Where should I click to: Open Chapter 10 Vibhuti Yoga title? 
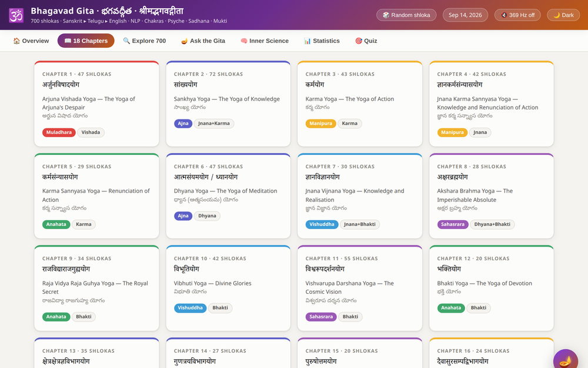pyautogui.click(x=213, y=283)
